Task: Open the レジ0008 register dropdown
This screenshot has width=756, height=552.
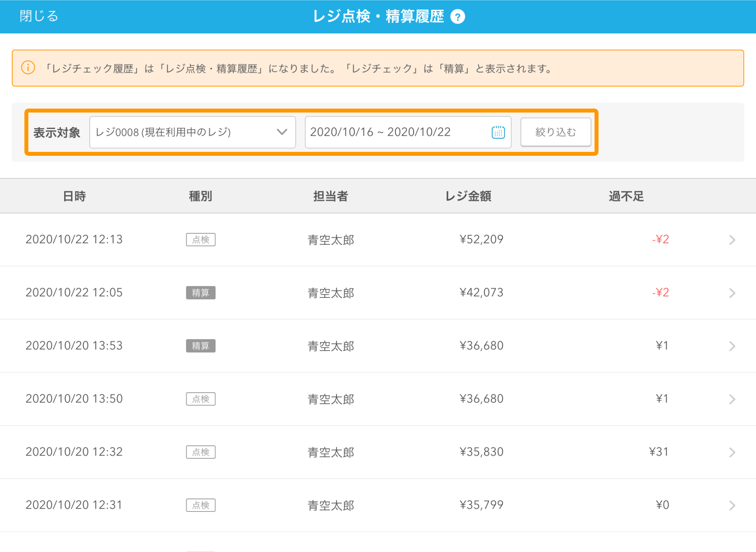Action: 193,132
